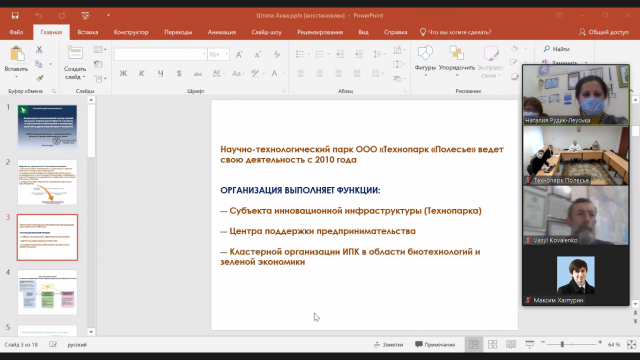
Task: Click the Заметки notes button
Action: tap(388, 344)
